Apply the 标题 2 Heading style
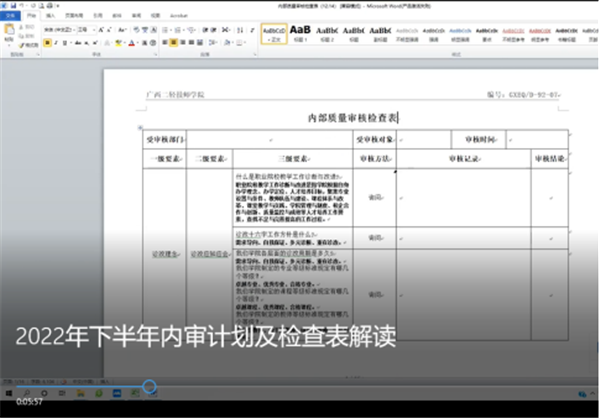600x418 pixels. coord(327,34)
